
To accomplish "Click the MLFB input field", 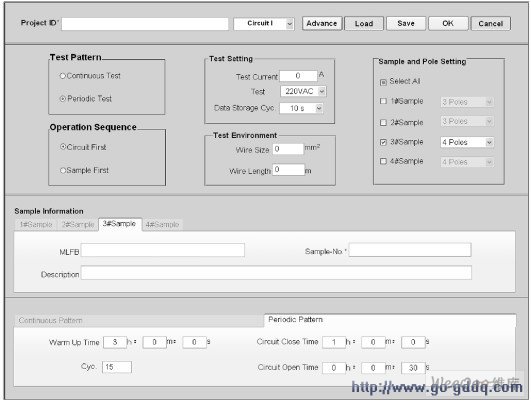I will pyautogui.click(x=163, y=250).
